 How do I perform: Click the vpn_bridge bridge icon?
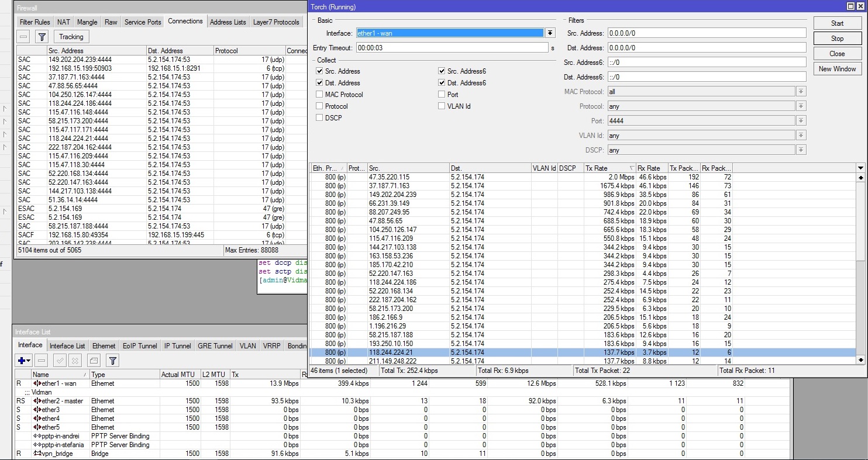pyautogui.click(x=37, y=454)
